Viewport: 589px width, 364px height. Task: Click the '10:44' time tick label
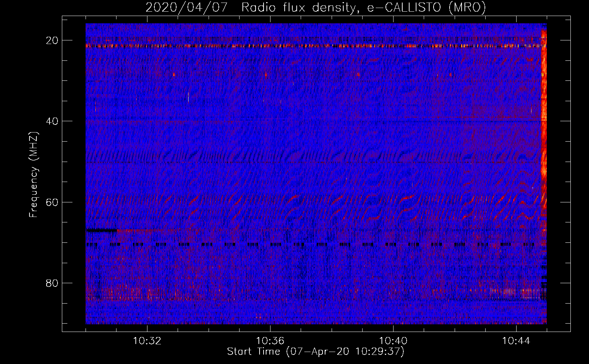(516, 341)
